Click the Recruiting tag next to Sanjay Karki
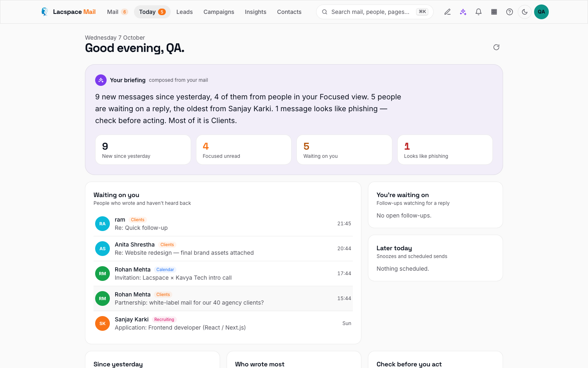The image size is (588, 368). tap(164, 320)
